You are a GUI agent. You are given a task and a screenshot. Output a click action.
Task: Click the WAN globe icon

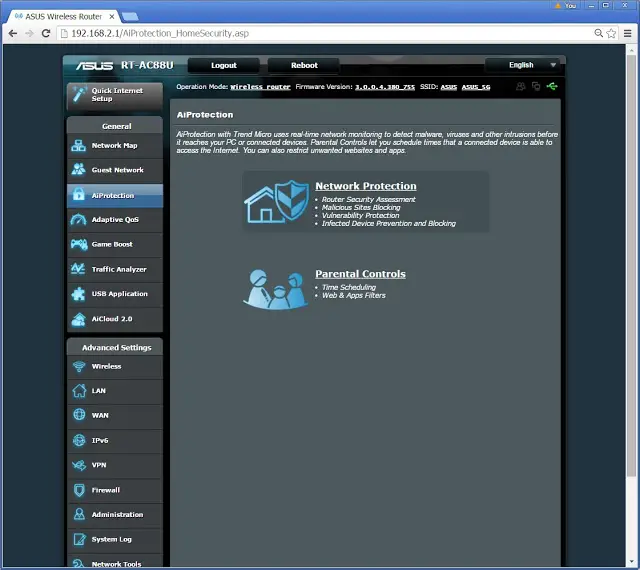pyautogui.click(x=79, y=415)
